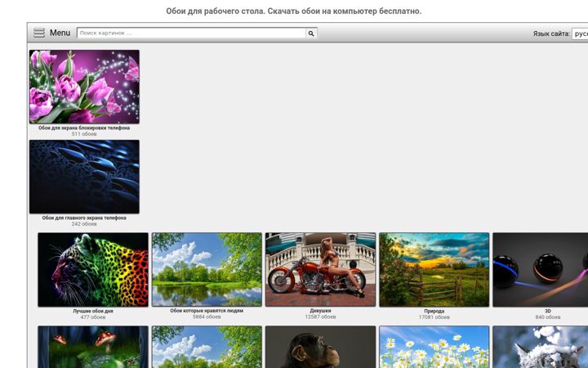Open the chimpanzee thumbnail
Viewport: 588px width, 368px height.
click(x=321, y=347)
